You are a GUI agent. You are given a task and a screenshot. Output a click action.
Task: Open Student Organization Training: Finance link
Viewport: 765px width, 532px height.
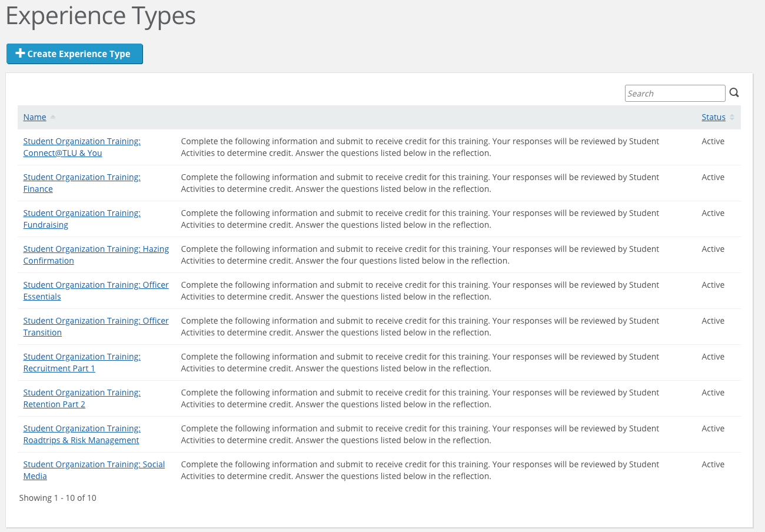(x=82, y=183)
